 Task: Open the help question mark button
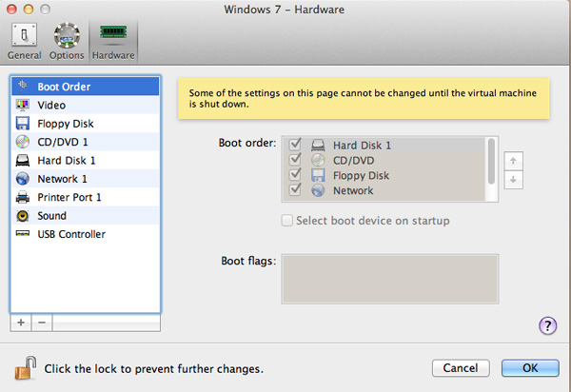547,325
